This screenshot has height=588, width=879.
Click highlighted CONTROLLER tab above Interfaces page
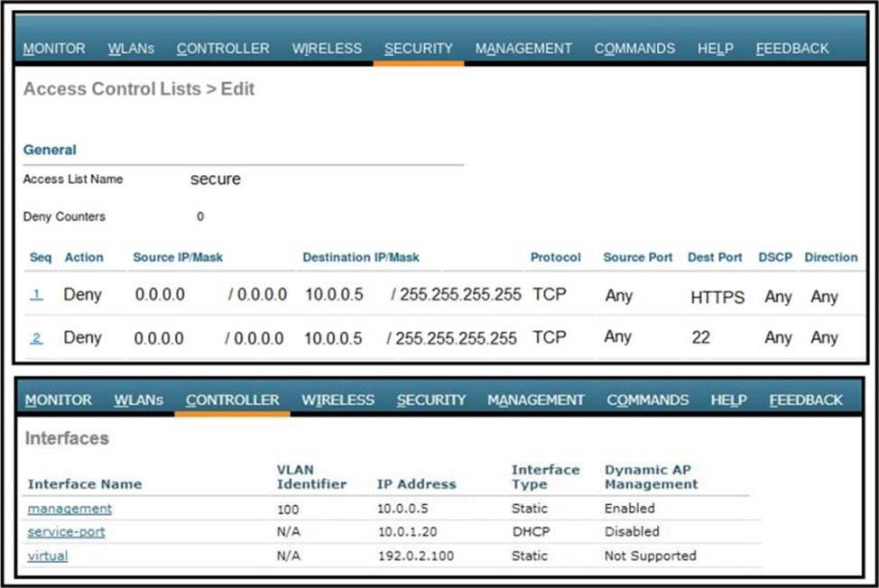(x=233, y=400)
